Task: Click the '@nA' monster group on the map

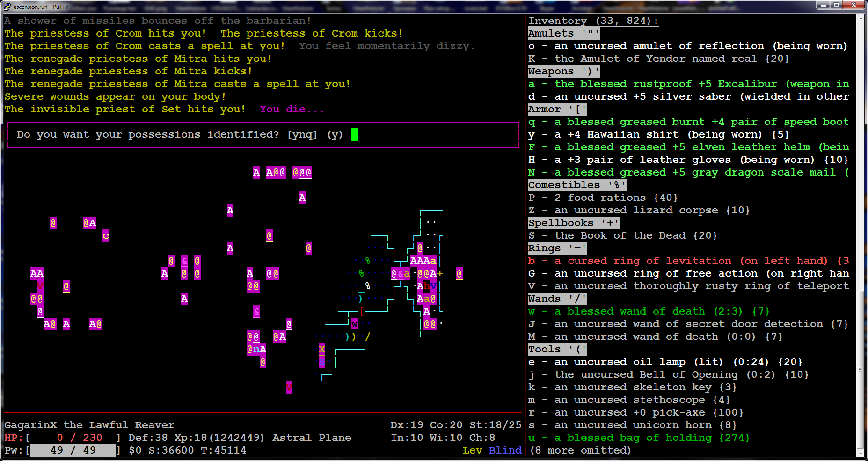Action: (256, 349)
